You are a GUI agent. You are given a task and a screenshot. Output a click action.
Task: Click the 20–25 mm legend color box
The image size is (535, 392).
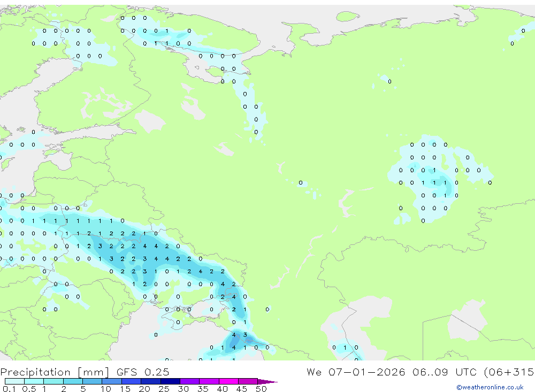pyautogui.click(x=151, y=381)
